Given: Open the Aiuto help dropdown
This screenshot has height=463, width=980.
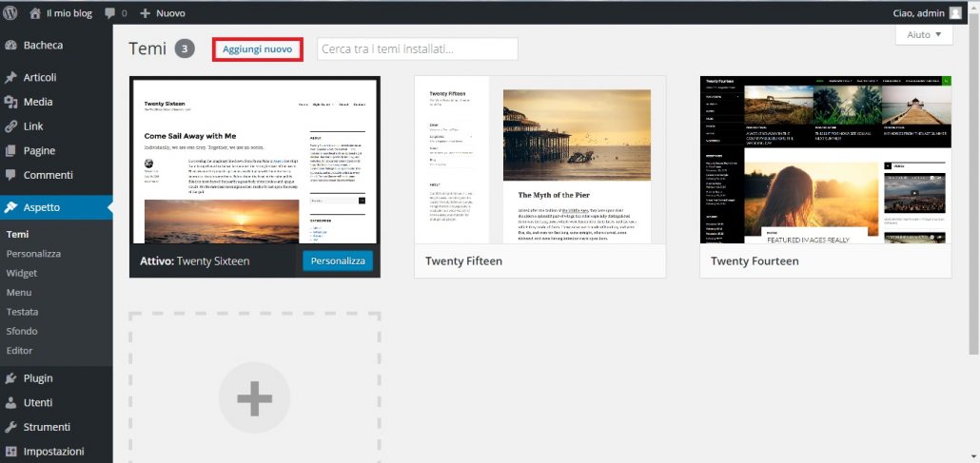Looking at the screenshot, I should 924,35.
